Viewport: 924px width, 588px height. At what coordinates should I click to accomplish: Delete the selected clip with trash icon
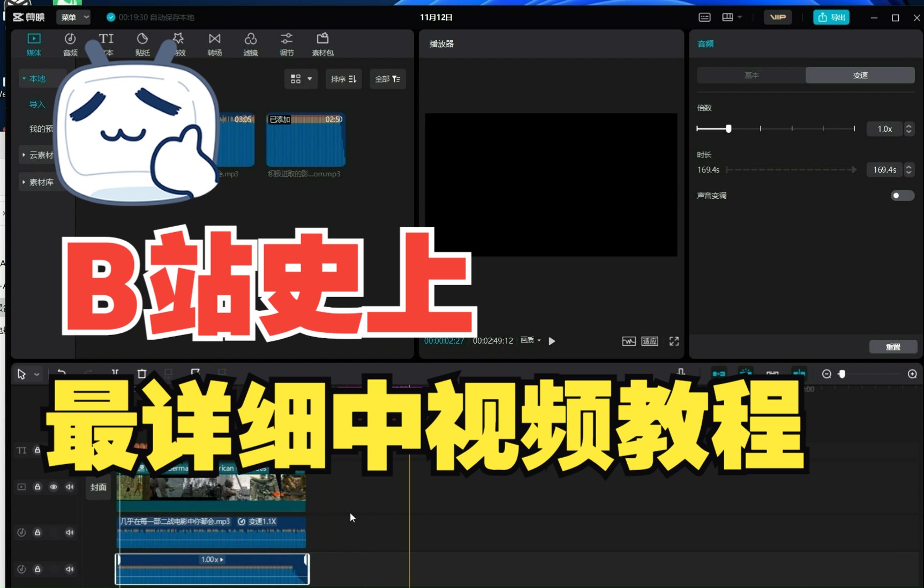tap(142, 374)
